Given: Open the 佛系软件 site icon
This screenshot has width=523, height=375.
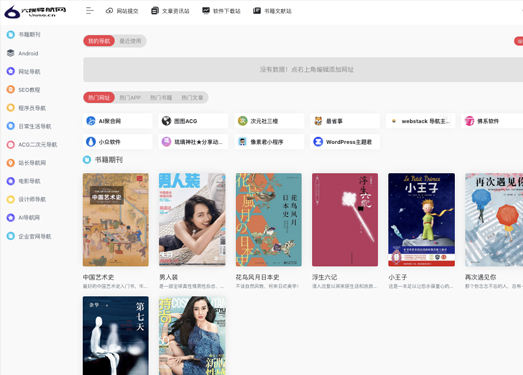Looking at the screenshot, I should 469,121.
